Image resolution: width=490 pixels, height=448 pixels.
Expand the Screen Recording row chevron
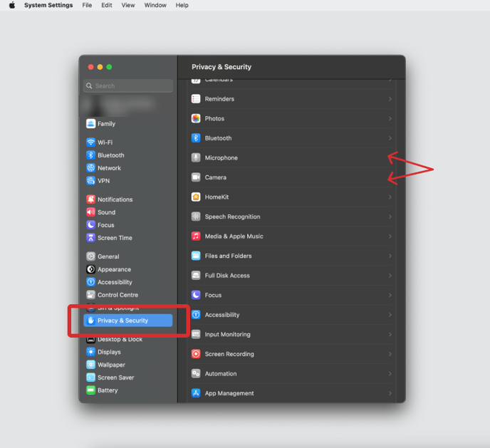[390, 354]
